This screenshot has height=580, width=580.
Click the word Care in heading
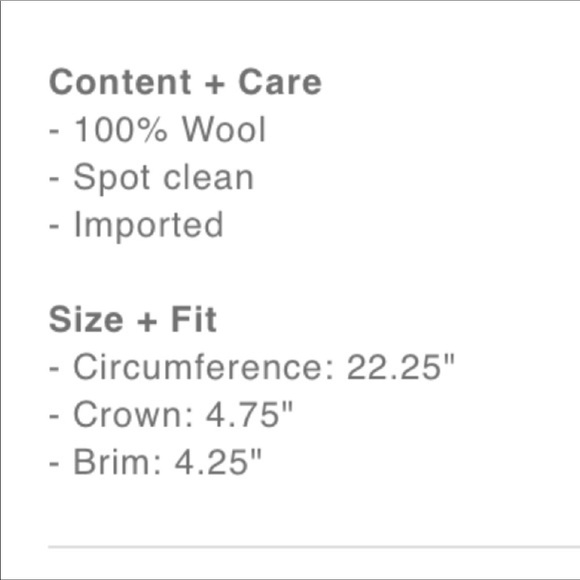click(x=280, y=82)
